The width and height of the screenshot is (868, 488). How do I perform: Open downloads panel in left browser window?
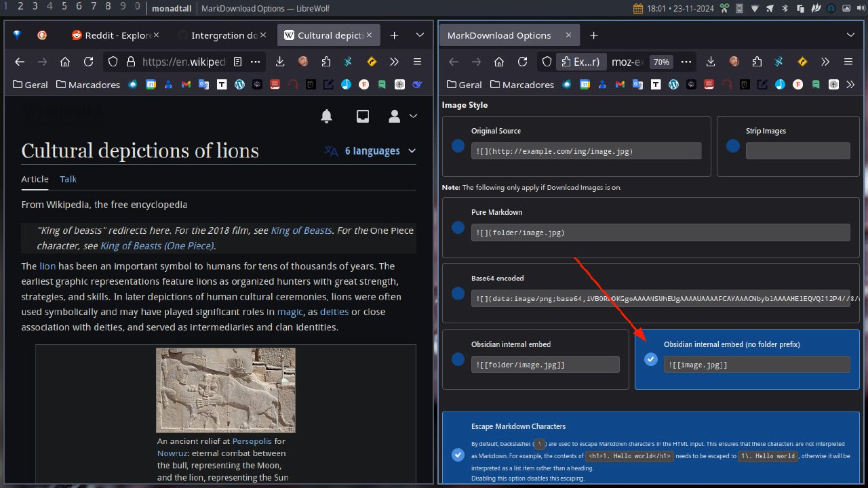click(279, 62)
